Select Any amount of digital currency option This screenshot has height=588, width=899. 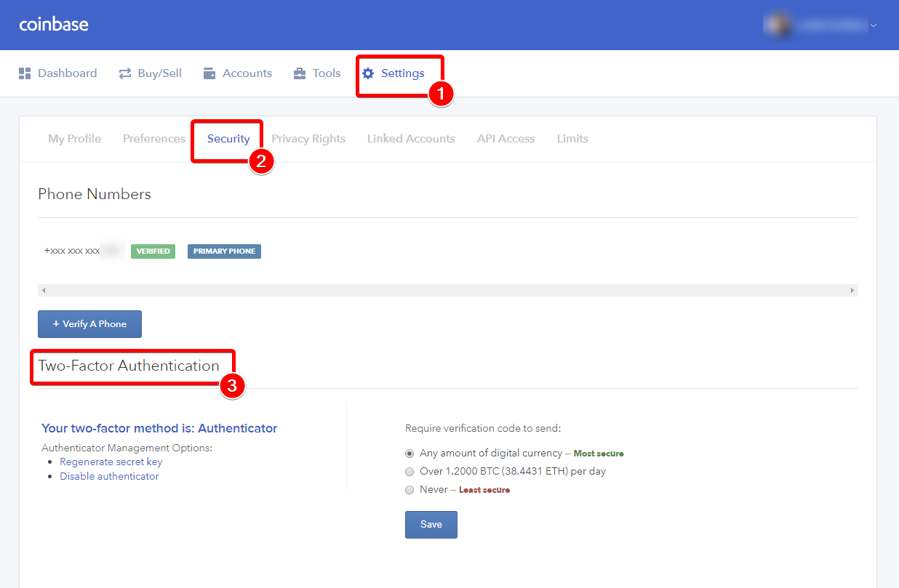point(409,453)
